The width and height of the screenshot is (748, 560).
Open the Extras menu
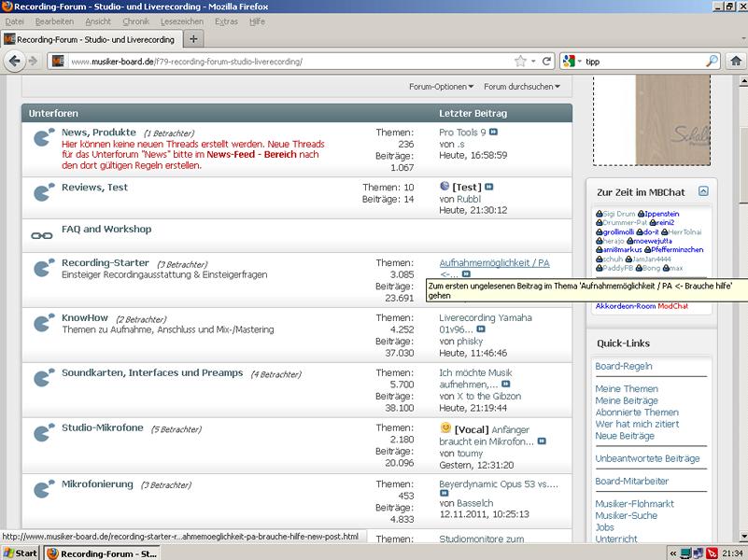tap(226, 21)
